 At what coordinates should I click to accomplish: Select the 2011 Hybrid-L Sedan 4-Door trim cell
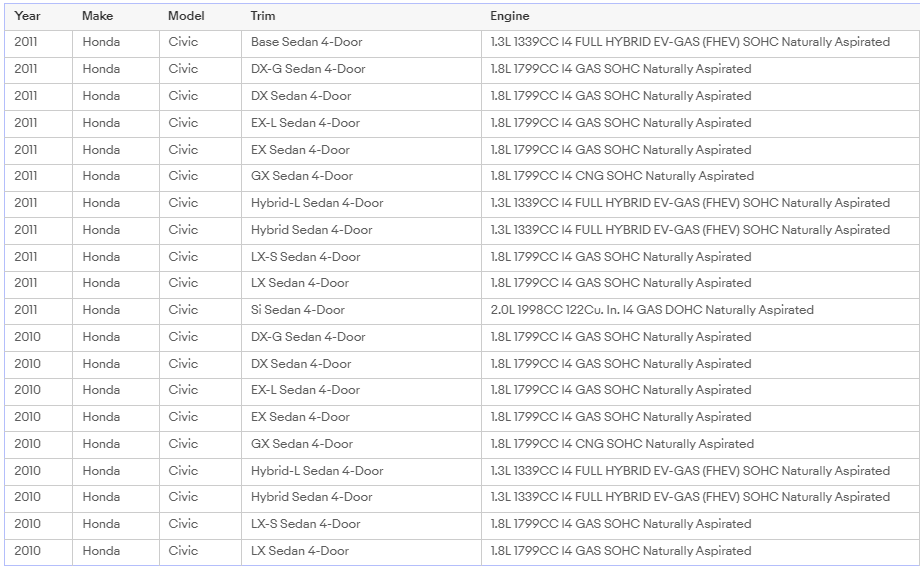coord(317,203)
